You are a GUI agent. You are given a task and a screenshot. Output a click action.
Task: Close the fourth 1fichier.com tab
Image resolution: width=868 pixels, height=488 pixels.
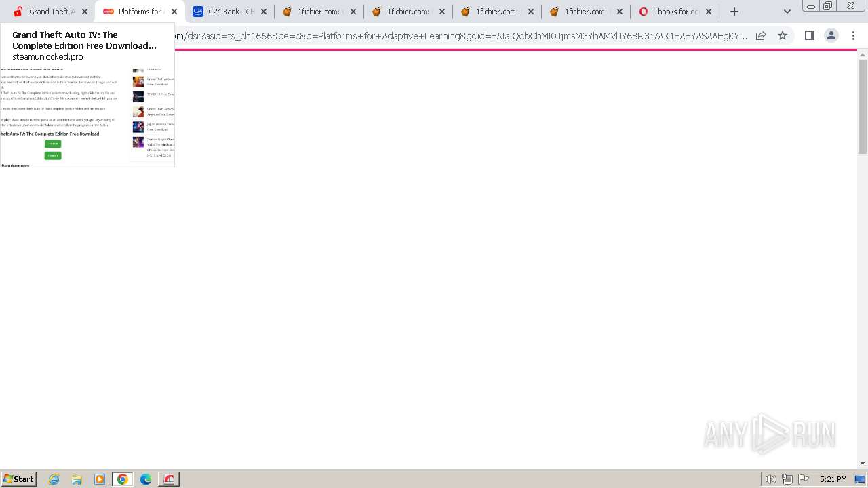click(x=620, y=12)
